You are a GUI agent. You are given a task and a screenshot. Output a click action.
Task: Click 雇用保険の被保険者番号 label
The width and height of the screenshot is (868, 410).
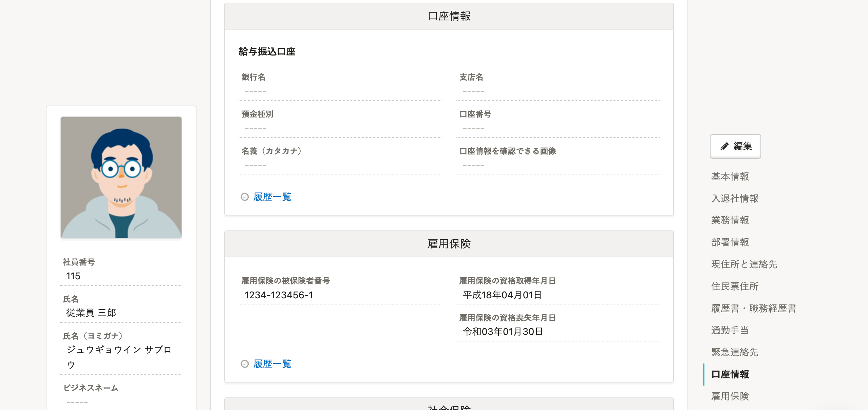pos(286,281)
